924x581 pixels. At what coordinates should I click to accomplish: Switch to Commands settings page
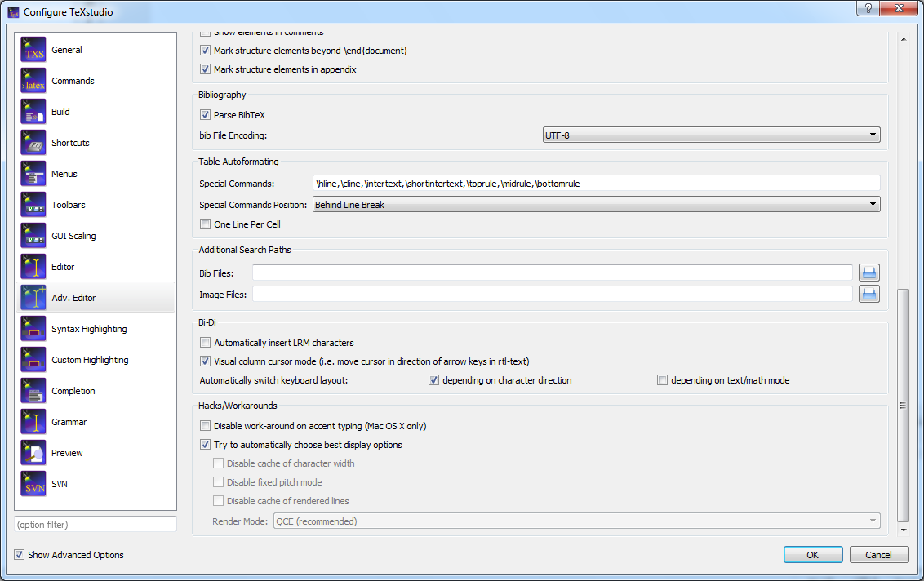[x=96, y=81]
